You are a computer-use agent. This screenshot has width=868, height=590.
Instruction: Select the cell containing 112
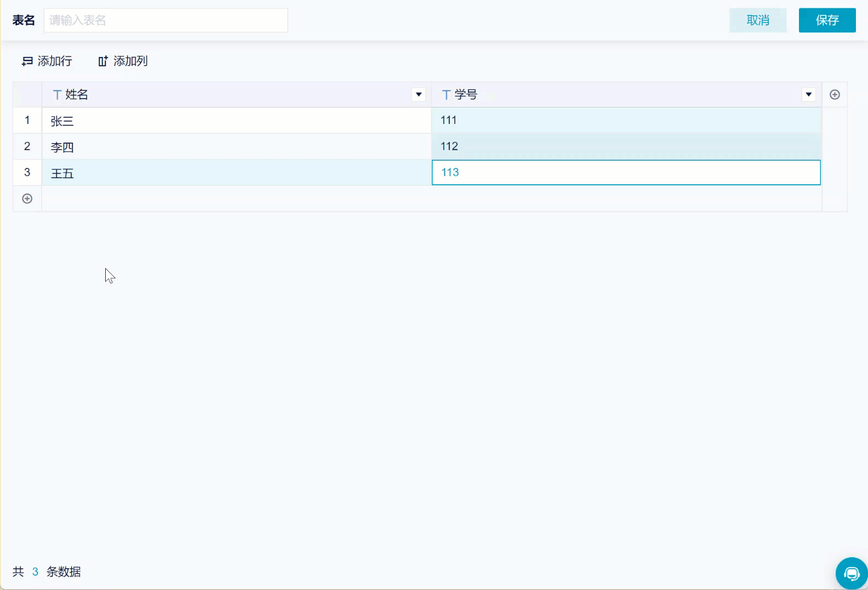coord(626,146)
